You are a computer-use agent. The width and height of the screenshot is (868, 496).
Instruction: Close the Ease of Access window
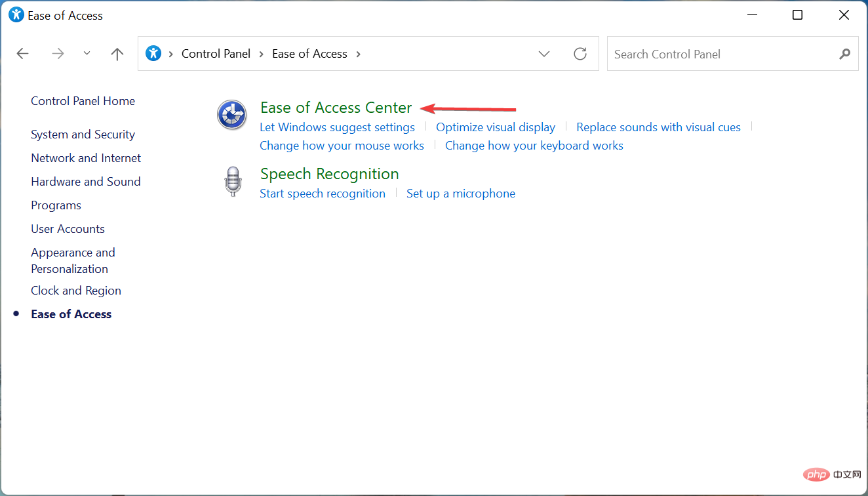coord(843,15)
